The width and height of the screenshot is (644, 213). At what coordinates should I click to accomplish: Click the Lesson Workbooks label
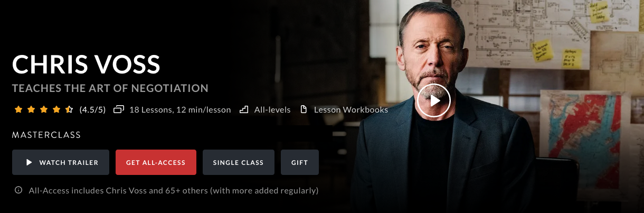(x=351, y=110)
